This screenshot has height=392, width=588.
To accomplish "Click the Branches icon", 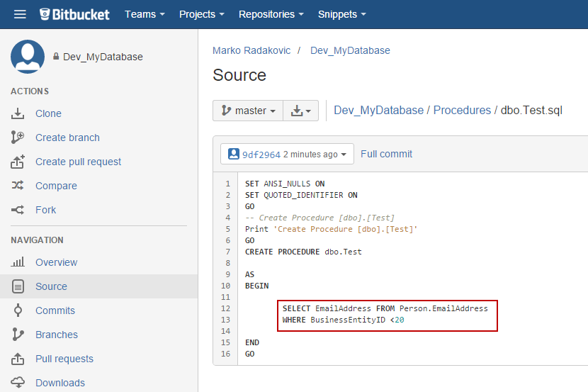I will pyautogui.click(x=18, y=335).
